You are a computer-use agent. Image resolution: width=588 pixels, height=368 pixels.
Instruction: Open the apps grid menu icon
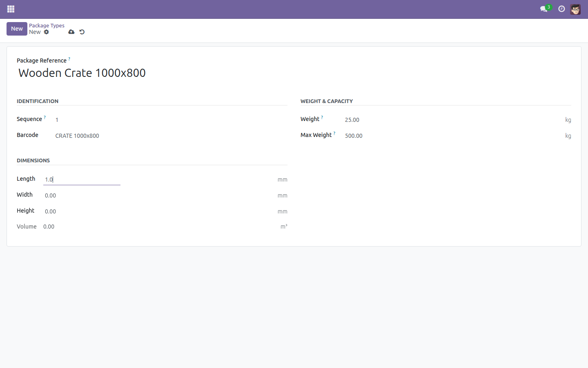[11, 9]
